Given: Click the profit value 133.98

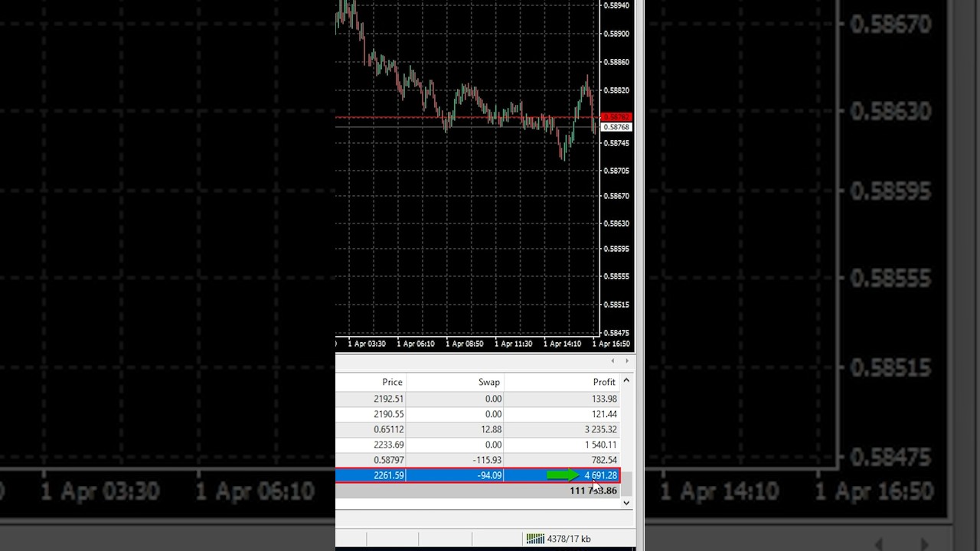Looking at the screenshot, I should (604, 399).
